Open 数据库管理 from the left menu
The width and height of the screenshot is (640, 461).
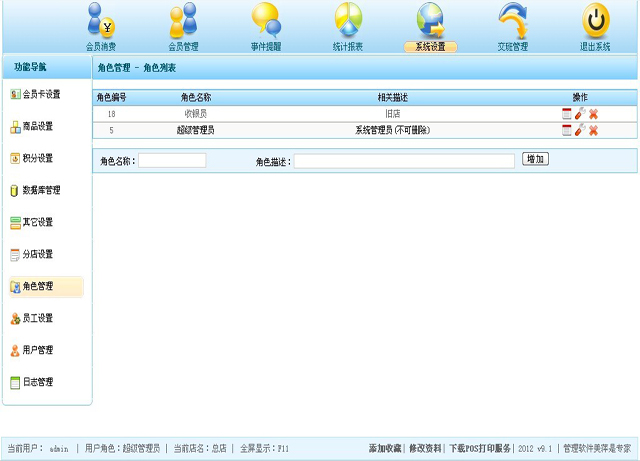click(x=42, y=190)
